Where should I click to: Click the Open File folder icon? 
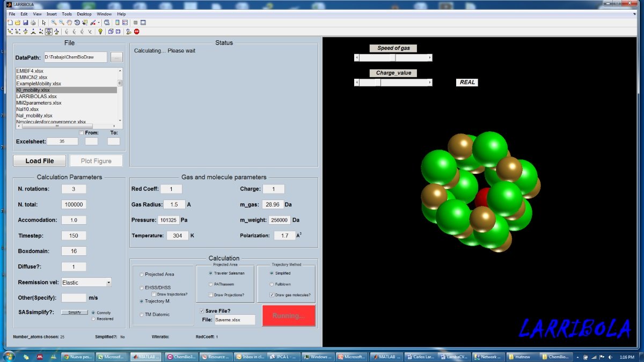[18, 23]
